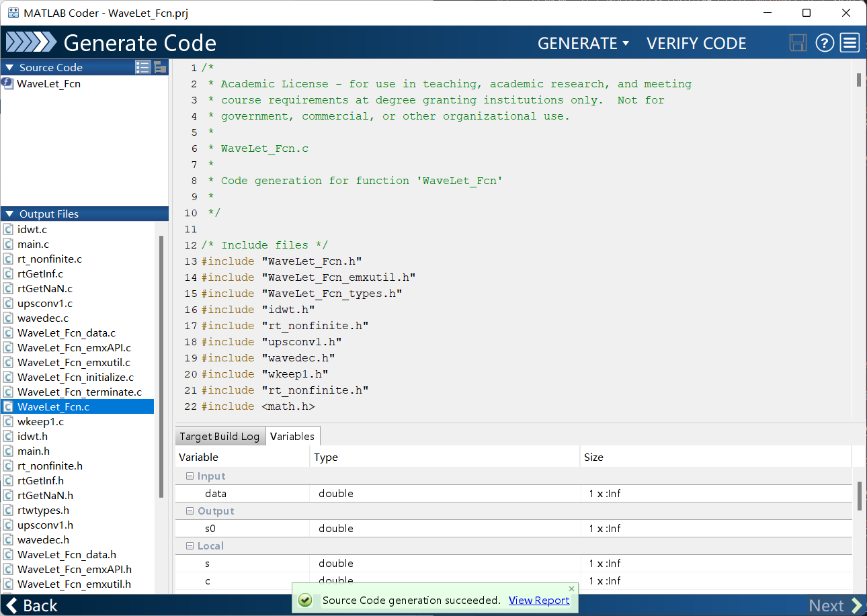This screenshot has width=867, height=616.
Task: Select the Variables tab
Action: (x=292, y=436)
